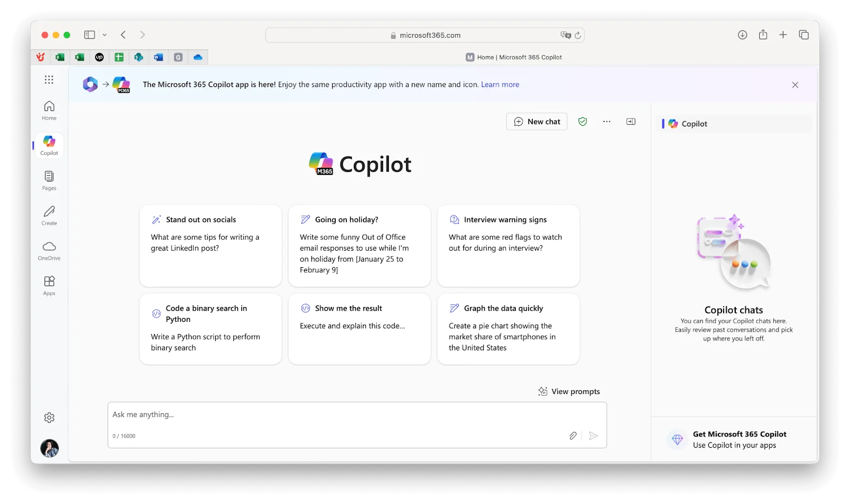
Task: Click the green shield protection icon
Action: 583,122
